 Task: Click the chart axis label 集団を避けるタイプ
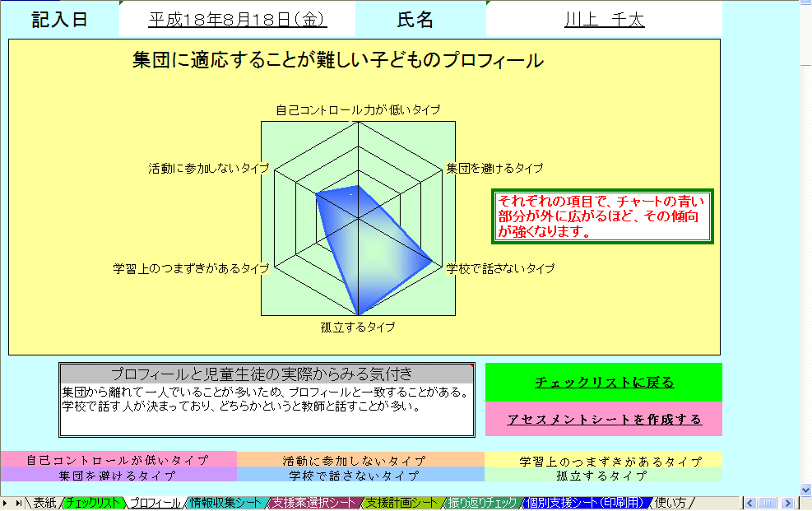[x=494, y=168]
